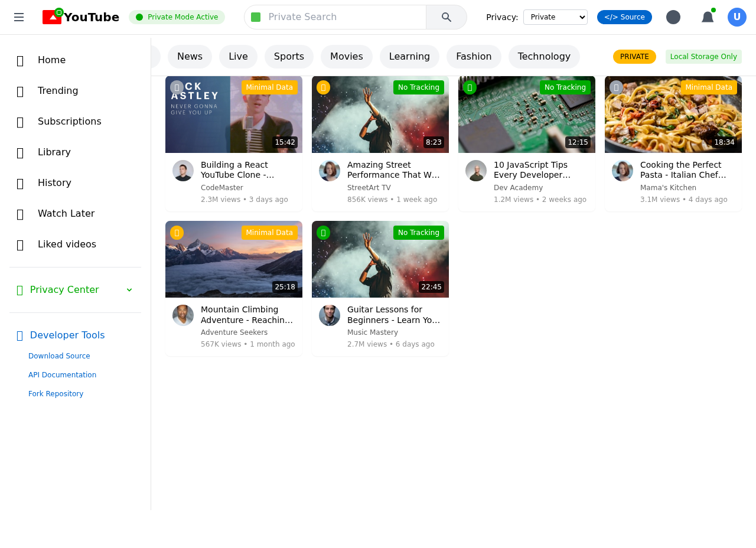Click the YouTube logo
Image resolution: width=756 pixels, height=548 pixels.
(x=80, y=17)
